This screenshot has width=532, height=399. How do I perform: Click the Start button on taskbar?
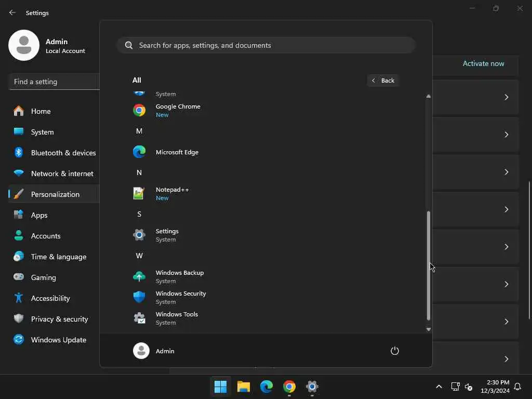pos(220,387)
